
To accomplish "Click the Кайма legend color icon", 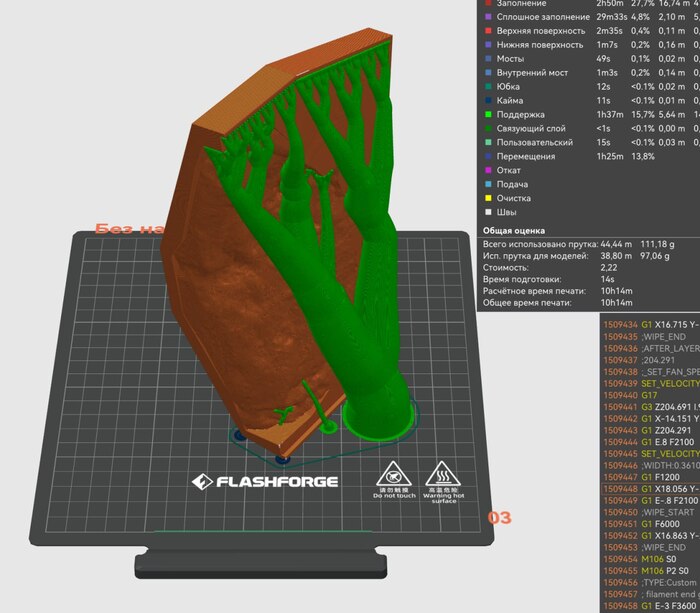I will pyautogui.click(x=487, y=101).
